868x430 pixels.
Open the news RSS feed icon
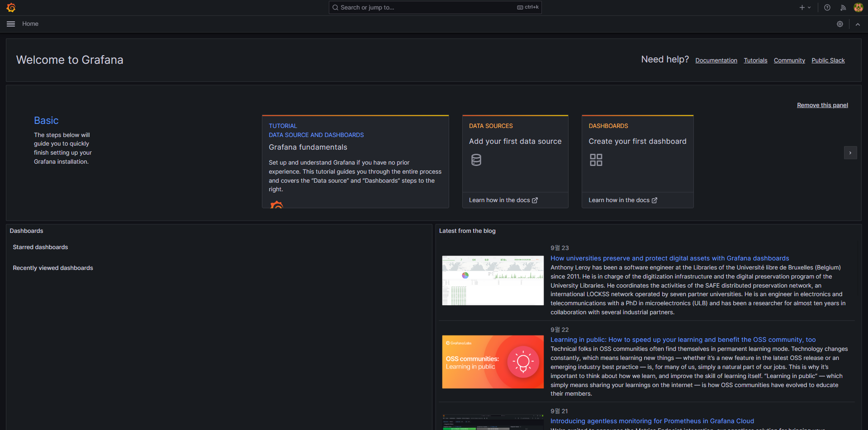pos(843,8)
